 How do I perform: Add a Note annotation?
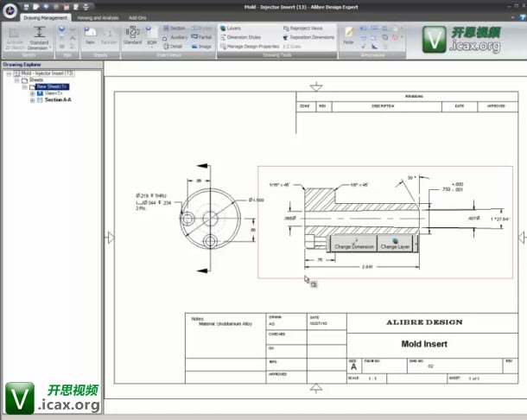pos(348,35)
